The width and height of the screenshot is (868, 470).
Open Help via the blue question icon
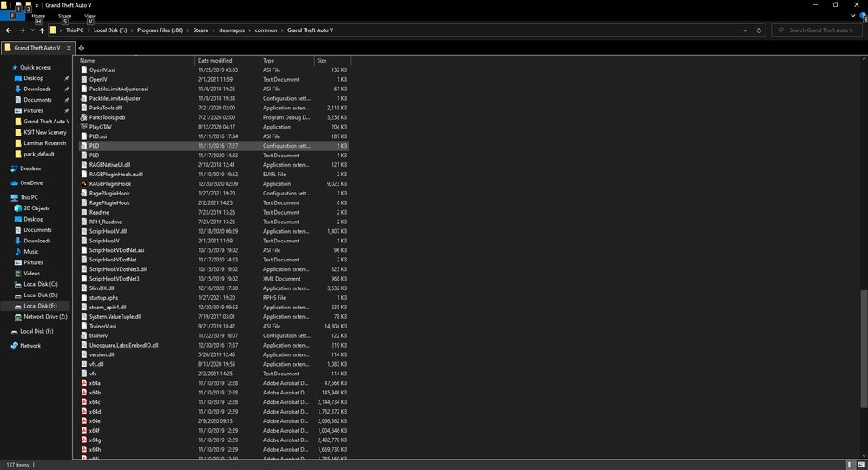[863, 17]
